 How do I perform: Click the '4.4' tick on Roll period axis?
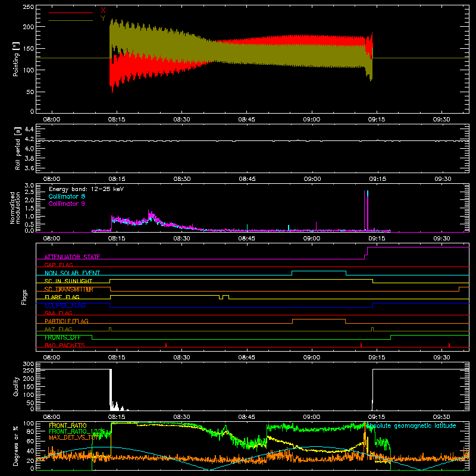pos(29,129)
